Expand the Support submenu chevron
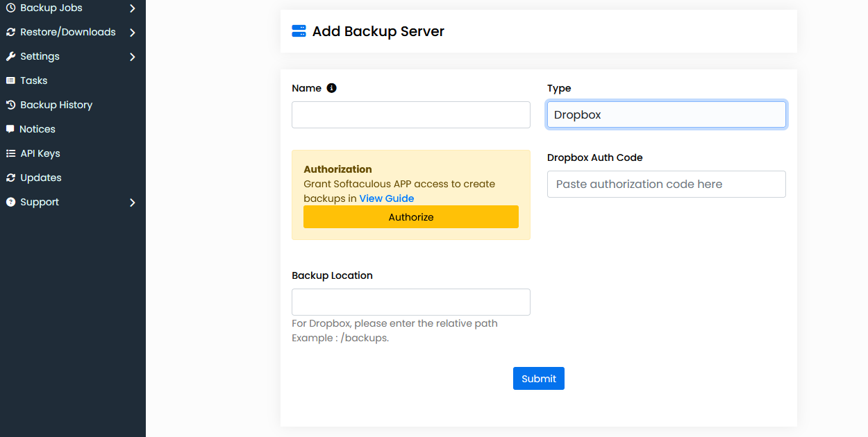This screenshot has height=437, width=868. coord(133,203)
